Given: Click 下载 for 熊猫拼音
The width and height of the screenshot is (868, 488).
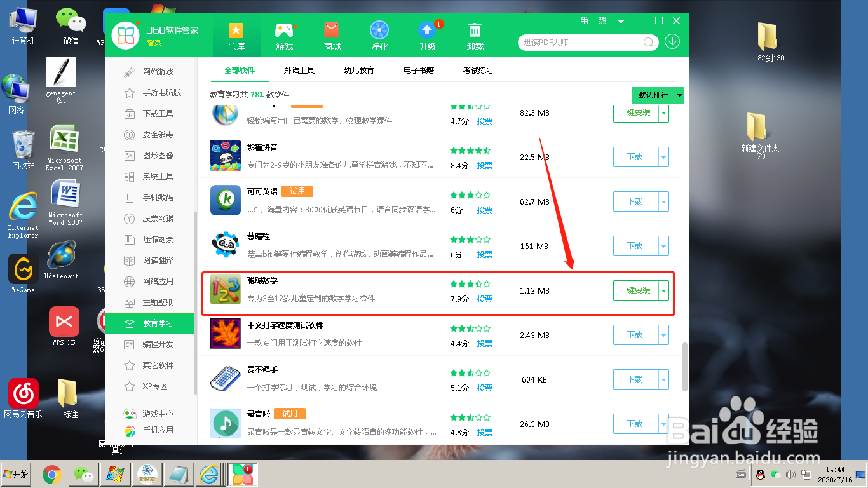Looking at the screenshot, I should click(635, 157).
